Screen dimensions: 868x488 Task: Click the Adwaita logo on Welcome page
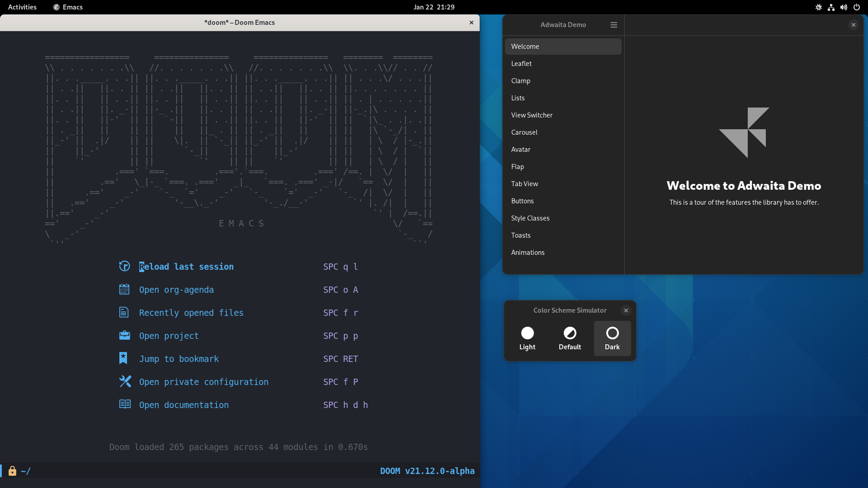pyautogui.click(x=744, y=132)
